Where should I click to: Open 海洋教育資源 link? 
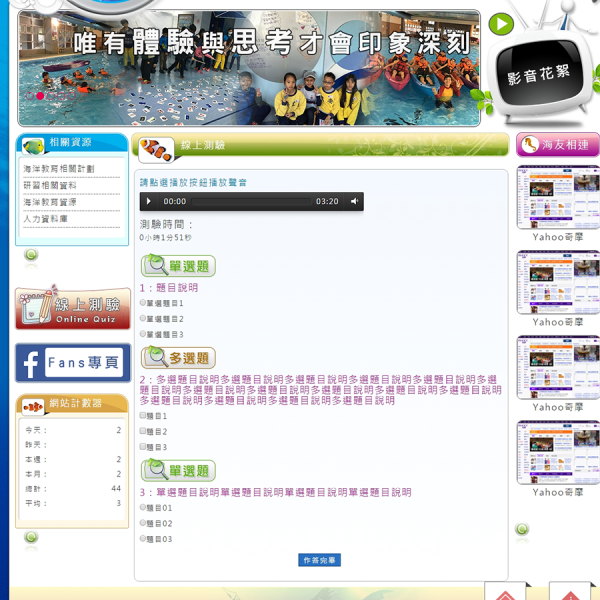(x=50, y=202)
